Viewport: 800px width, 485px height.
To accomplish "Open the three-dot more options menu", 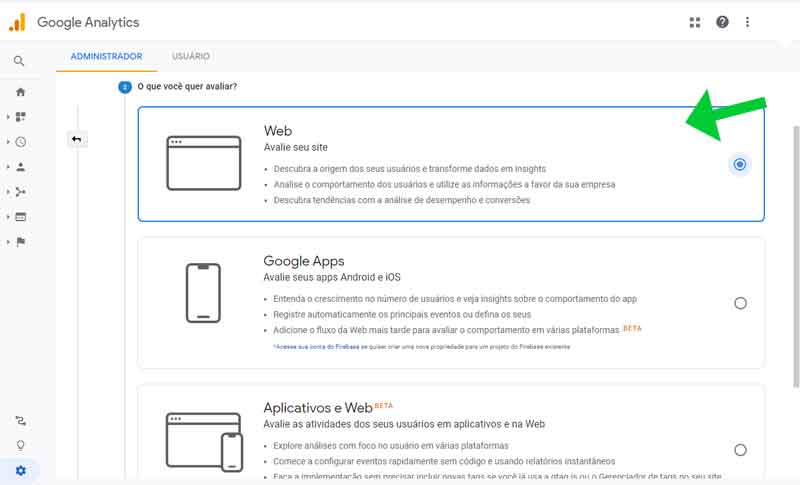I will [747, 22].
